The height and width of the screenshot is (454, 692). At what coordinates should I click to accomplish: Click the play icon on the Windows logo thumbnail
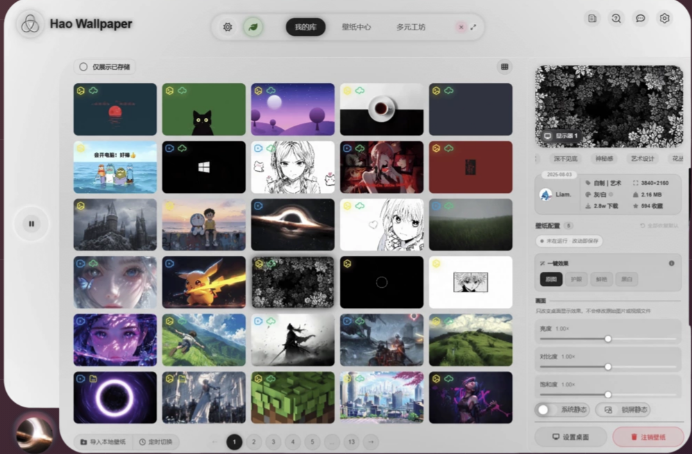[x=169, y=148]
